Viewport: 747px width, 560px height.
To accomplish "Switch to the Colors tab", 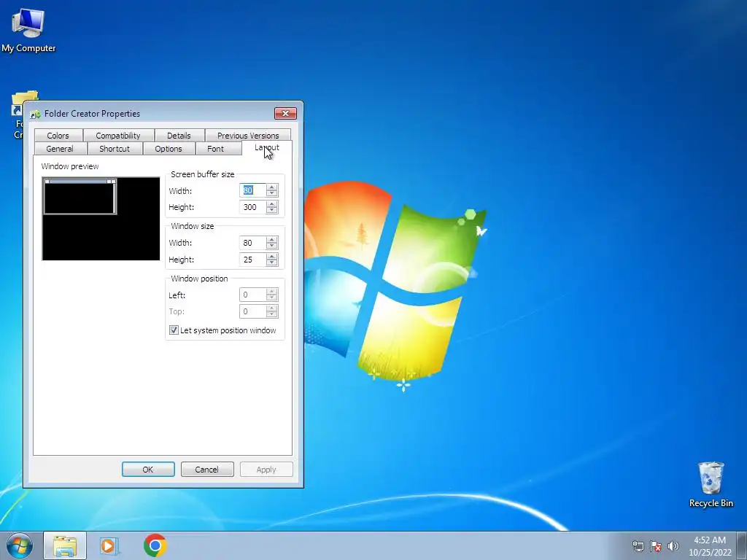I will (58, 135).
